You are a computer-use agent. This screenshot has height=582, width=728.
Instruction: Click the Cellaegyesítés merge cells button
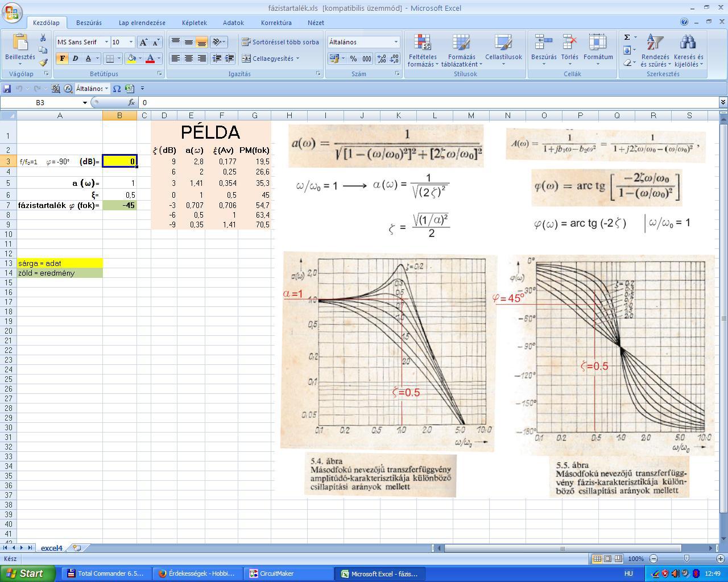pyautogui.click(x=270, y=59)
